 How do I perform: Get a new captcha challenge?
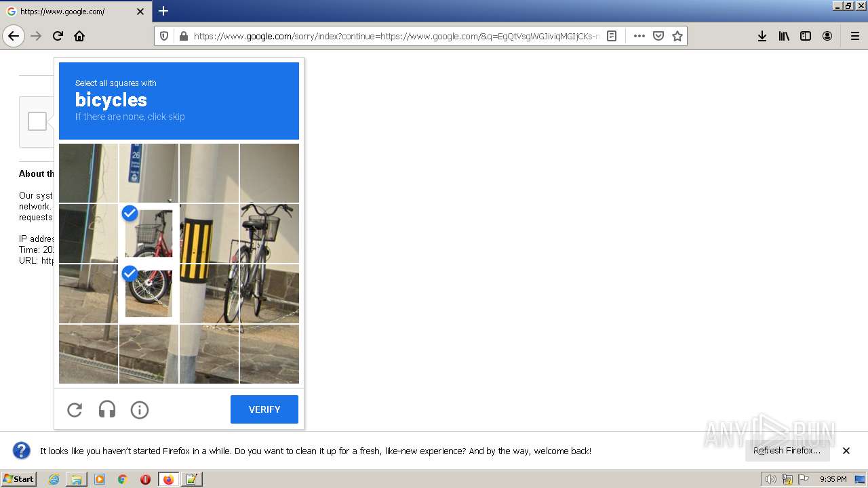[75, 409]
